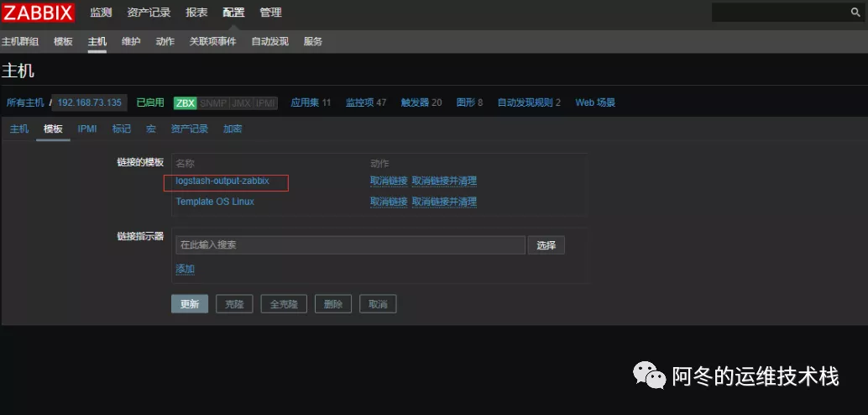This screenshot has width=868, height=415.
Task: Click the 删除 button
Action: (x=333, y=304)
